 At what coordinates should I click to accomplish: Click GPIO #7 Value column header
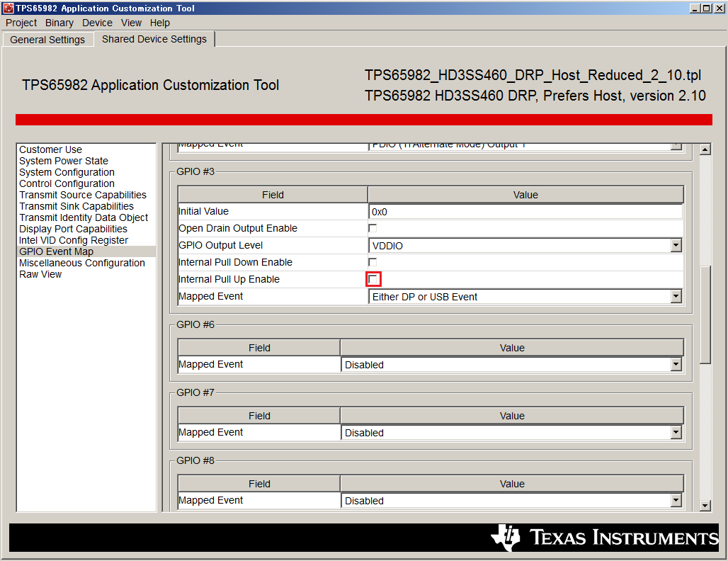[x=512, y=416]
